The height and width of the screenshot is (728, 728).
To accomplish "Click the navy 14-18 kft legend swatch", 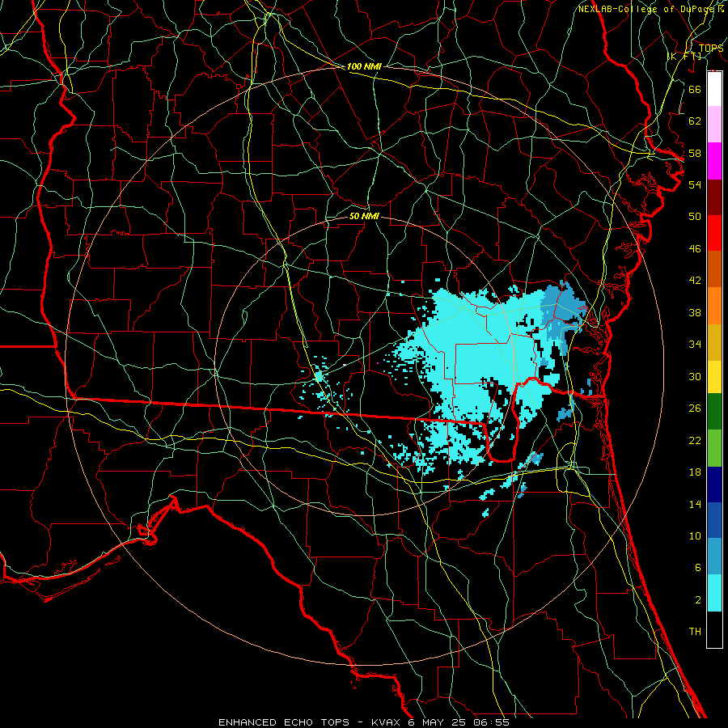I will pos(714,485).
